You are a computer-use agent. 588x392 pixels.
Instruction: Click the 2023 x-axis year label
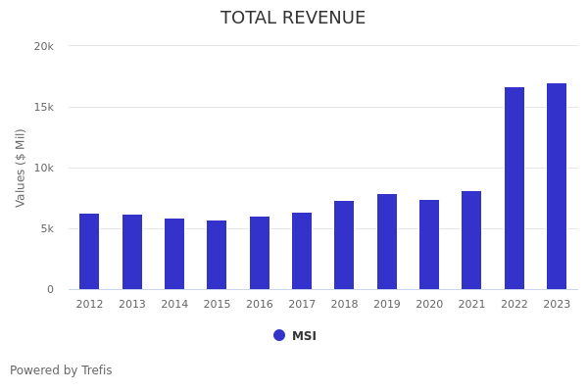coord(557,305)
